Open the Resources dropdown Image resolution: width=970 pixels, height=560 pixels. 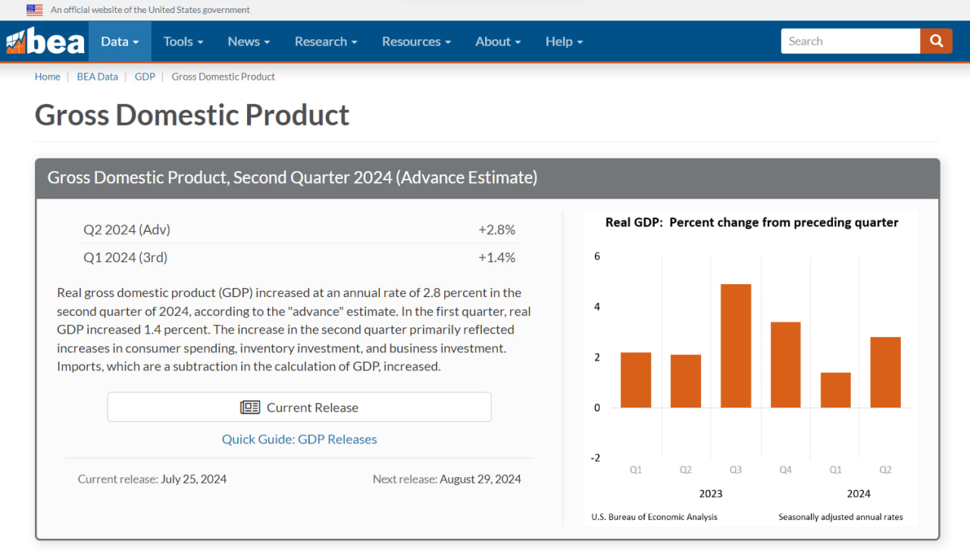[416, 42]
